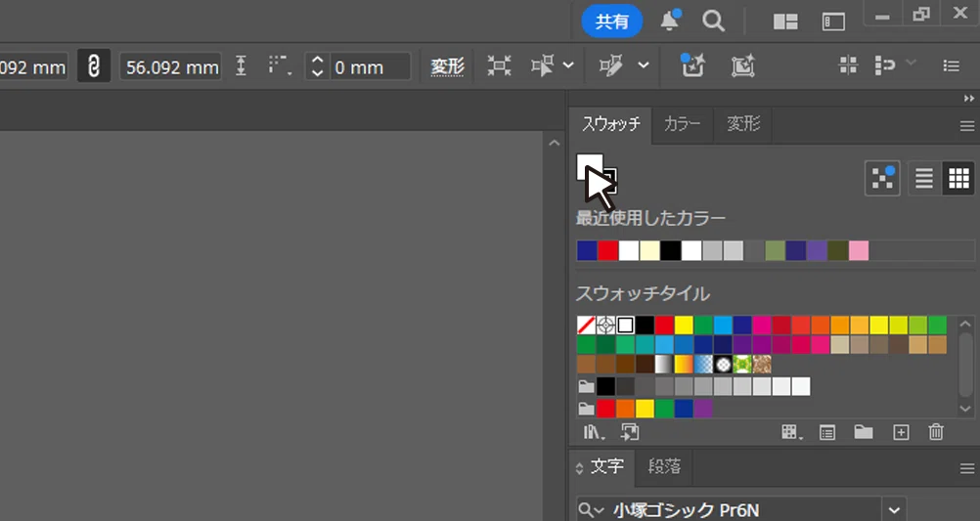The width and height of the screenshot is (980, 521).
Task: Collapse the panels with the double-arrow icon
Action: click(968, 98)
